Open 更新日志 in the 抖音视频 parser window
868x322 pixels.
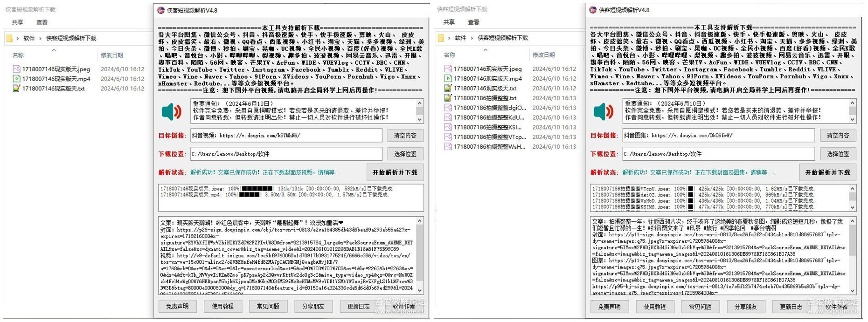point(359,306)
